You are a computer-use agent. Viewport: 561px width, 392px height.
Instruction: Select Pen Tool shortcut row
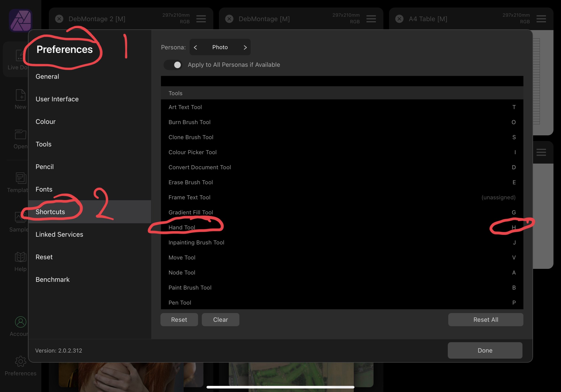(342, 302)
